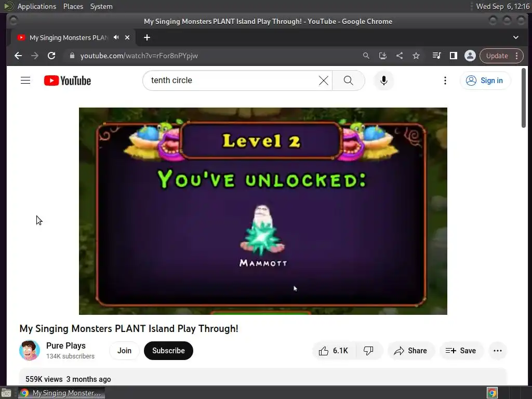The height and width of the screenshot is (399, 532).
Task: Open a new tab with plus
Action: click(x=147, y=37)
